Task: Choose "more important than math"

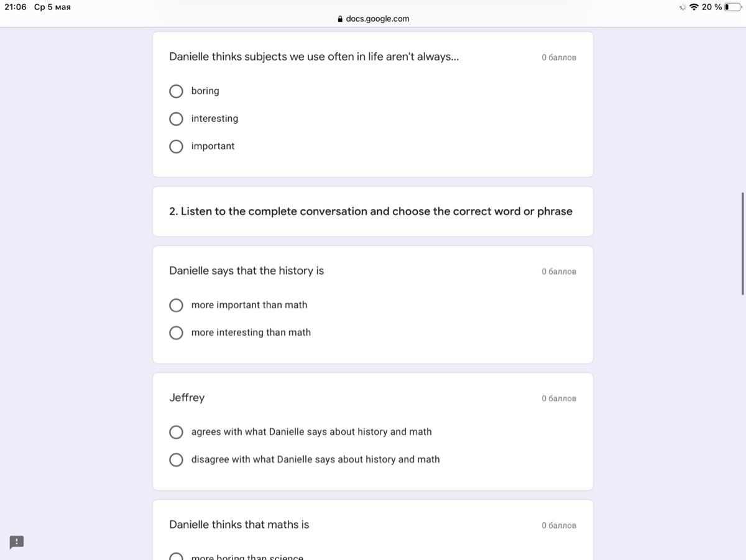Action: (176, 305)
